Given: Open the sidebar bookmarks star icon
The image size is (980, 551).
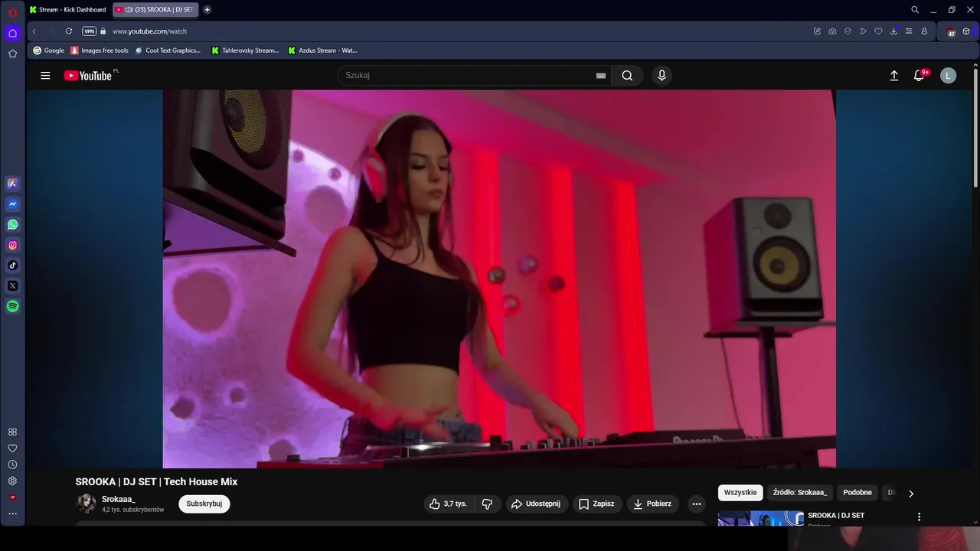Looking at the screenshot, I should click(x=12, y=54).
